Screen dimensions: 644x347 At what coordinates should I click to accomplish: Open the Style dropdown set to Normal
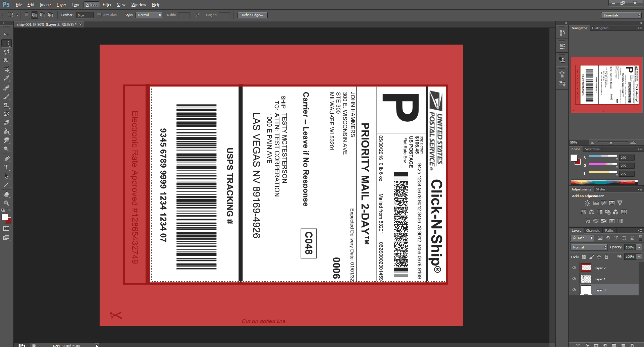point(149,15)
